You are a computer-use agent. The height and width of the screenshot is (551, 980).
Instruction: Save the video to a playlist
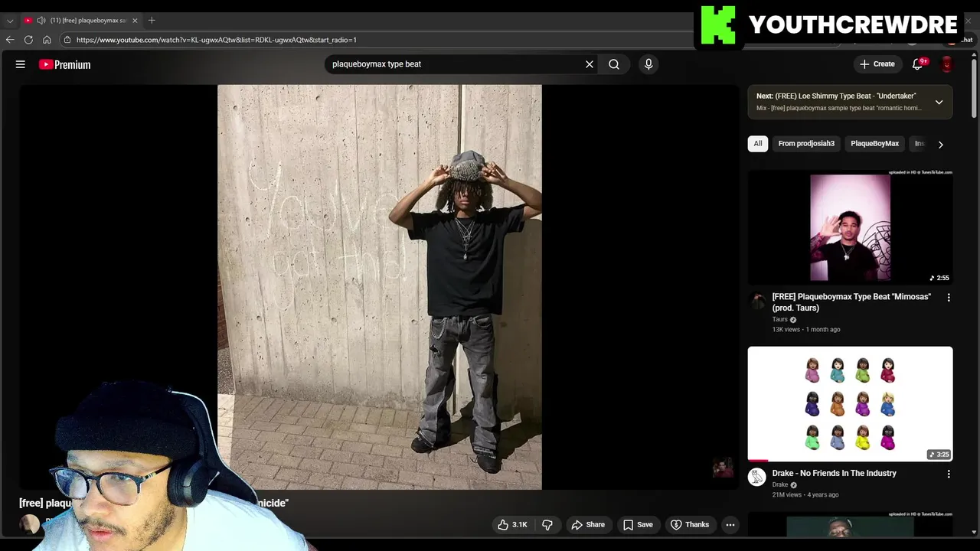pos(638,524)
